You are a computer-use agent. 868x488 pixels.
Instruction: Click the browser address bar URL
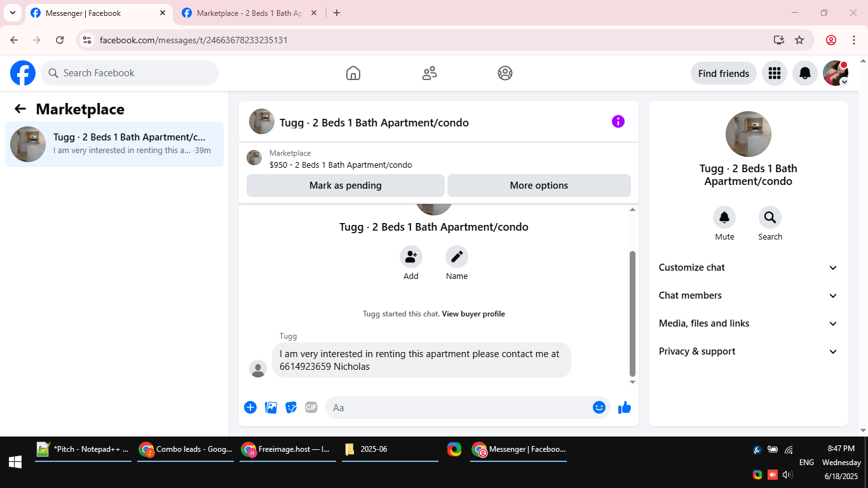[194, 40]
